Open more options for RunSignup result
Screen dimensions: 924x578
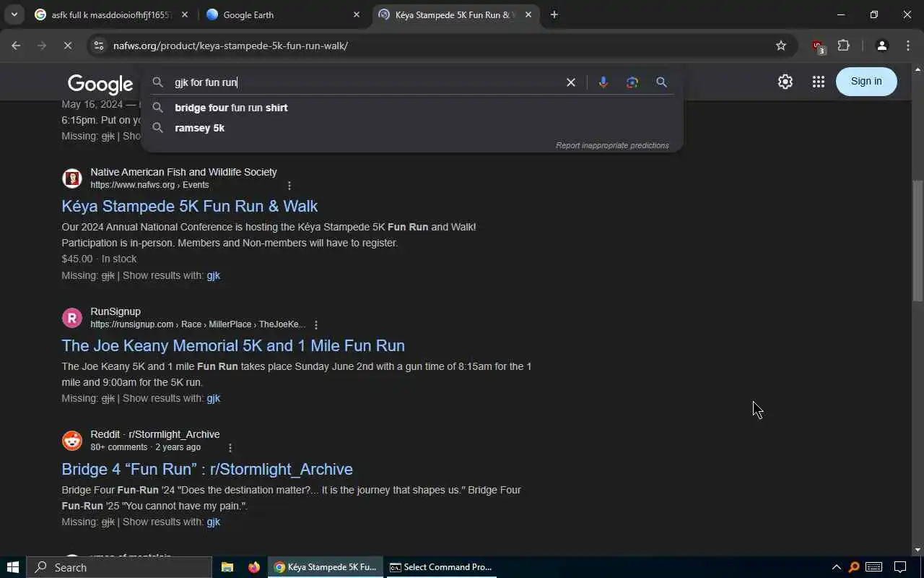tap(316, 325)
